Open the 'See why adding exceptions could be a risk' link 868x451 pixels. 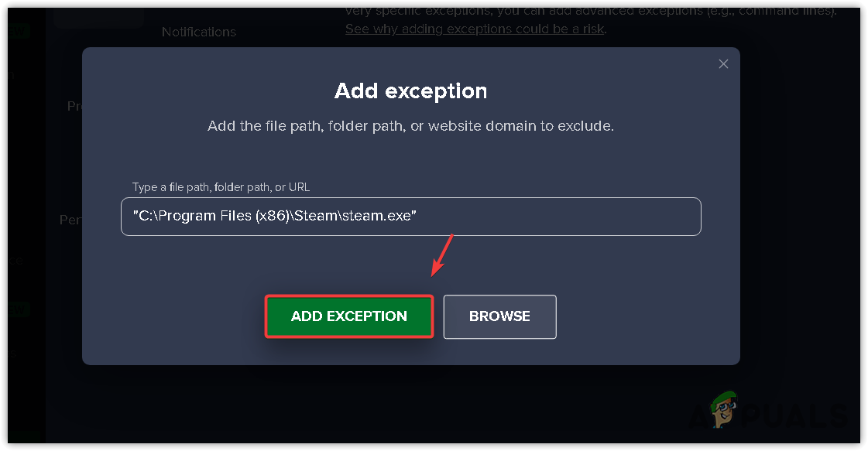point(475,29)
